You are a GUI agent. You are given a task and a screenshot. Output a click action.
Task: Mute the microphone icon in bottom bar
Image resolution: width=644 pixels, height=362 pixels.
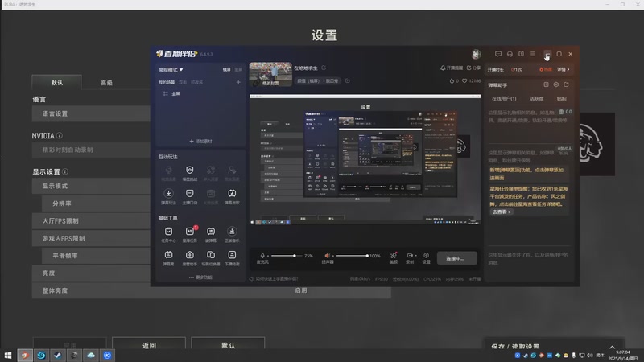pyautogui.click(x=262, y=256)
